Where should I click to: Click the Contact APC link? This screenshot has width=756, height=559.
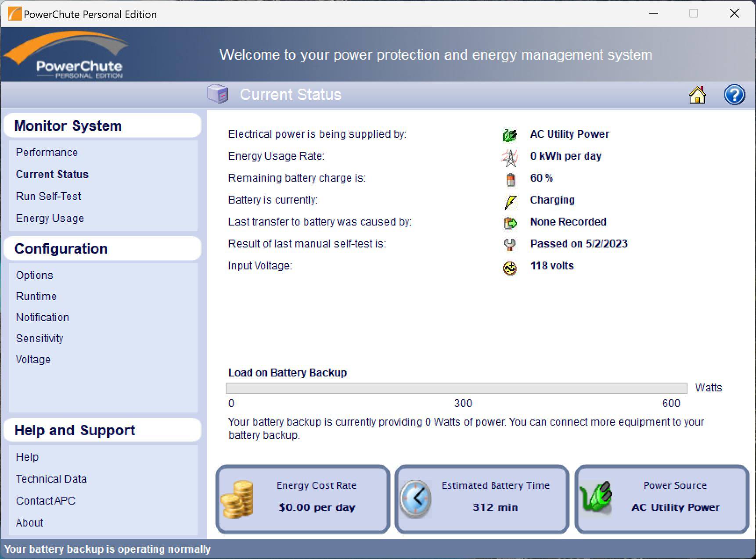(45, 501)
